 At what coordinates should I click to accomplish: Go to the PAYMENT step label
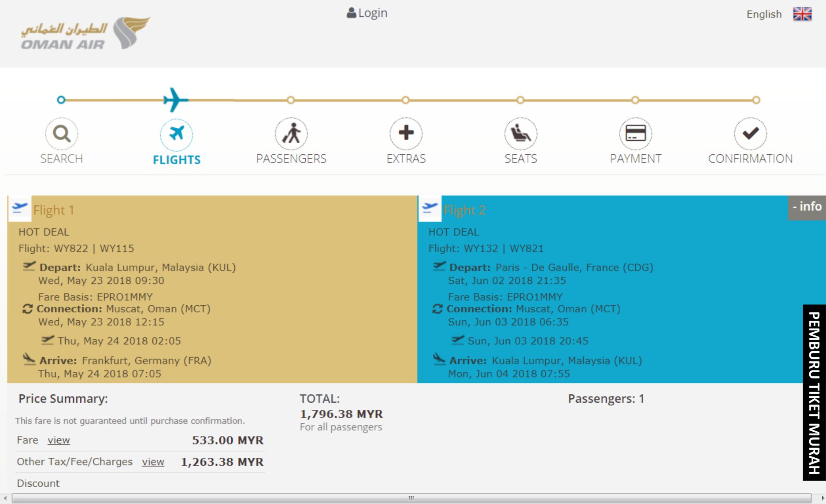point(636,159)
